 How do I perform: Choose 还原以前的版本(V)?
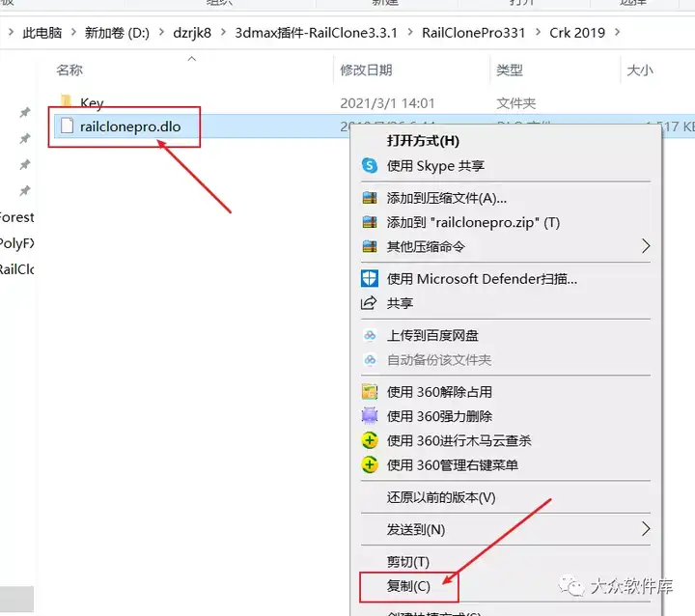coord(441,497)
